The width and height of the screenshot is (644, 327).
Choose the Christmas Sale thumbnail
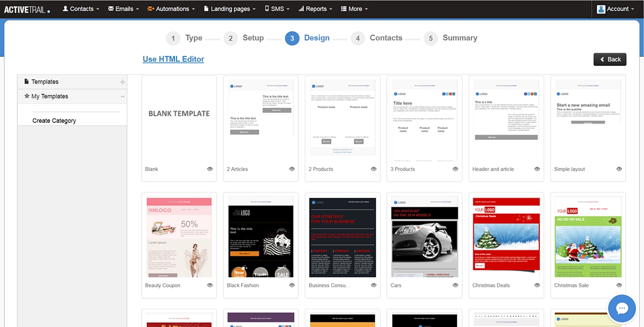(588, 236)
